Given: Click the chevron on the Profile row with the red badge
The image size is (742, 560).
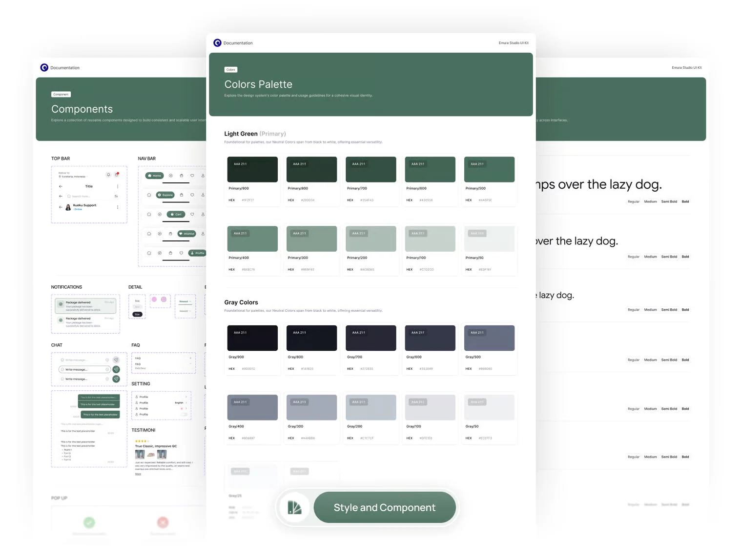Looking at the screenshot, I should [186, 408].
